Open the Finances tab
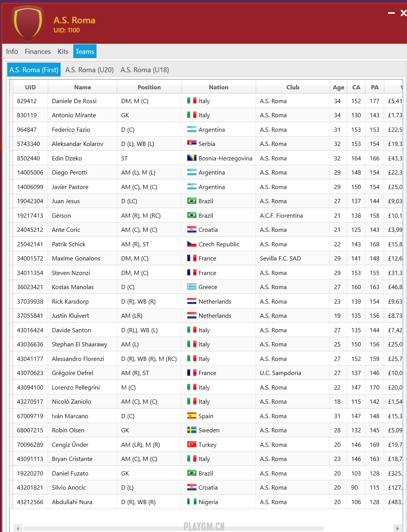 pos(38,52)
